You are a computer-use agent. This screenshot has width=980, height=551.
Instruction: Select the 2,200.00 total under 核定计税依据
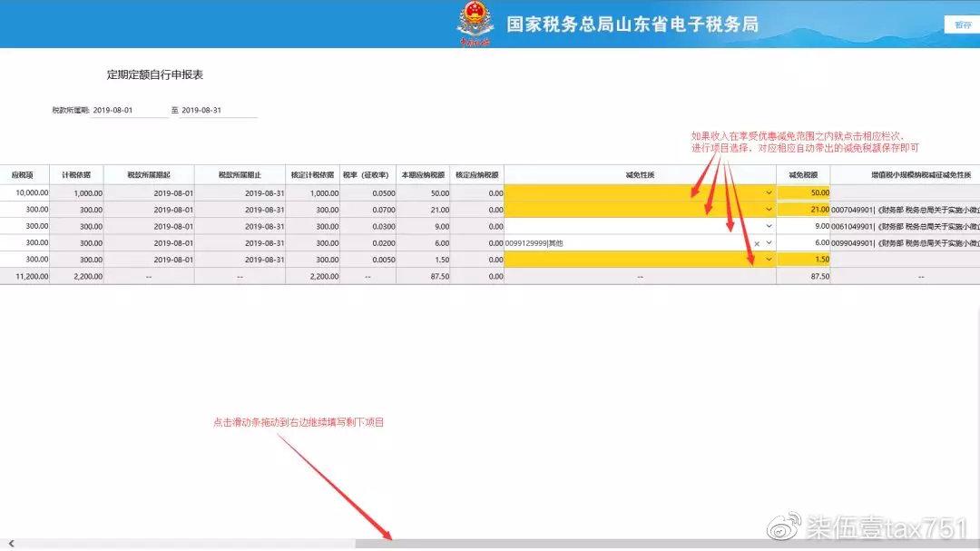(312, 276)
